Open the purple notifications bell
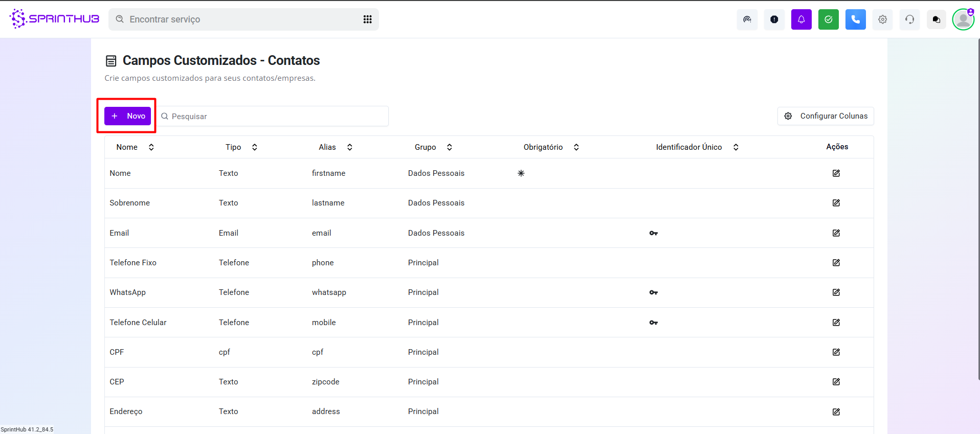 (801, 19)
